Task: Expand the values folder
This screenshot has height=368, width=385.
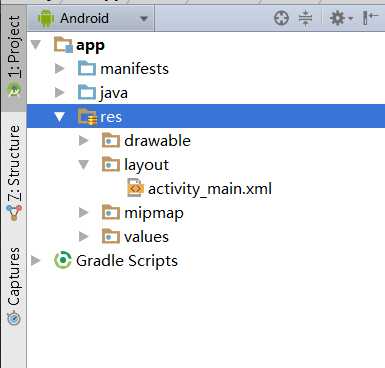Action: tap(84, 237)
